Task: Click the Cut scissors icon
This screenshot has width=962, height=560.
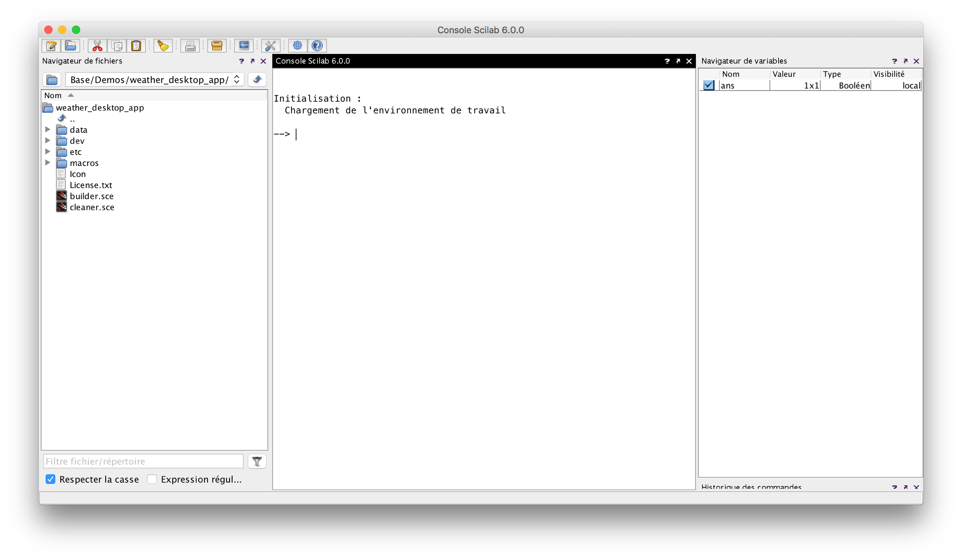Action: [97, 46]
